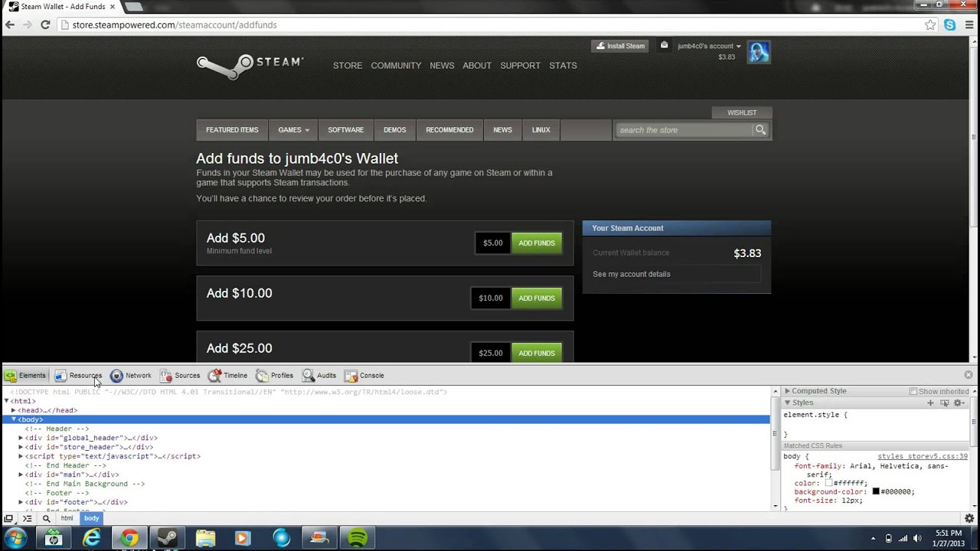
Task: Open the Timeline panel
Action: pos(227,376)
